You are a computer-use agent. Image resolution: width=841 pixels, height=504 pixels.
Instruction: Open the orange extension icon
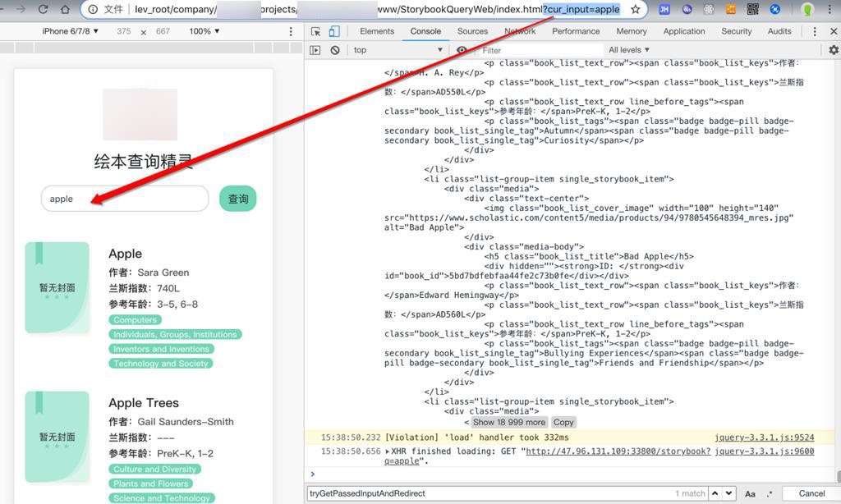click(730, 9)
